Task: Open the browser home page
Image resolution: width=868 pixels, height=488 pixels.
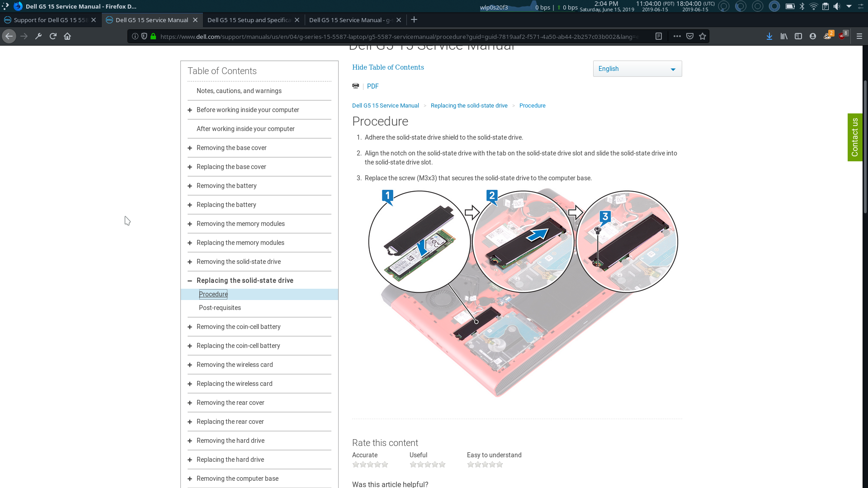Action: click(x=67, y=36)
